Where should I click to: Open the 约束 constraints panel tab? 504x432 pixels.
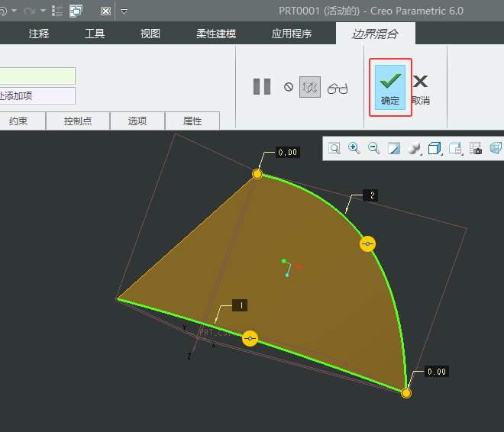(x=18, y=121)
